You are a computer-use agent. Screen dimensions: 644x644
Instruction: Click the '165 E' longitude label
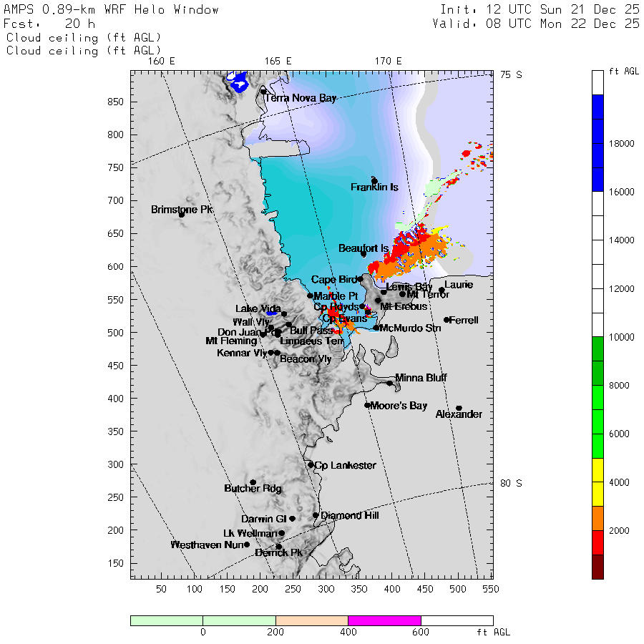click(x=278, y=62)
